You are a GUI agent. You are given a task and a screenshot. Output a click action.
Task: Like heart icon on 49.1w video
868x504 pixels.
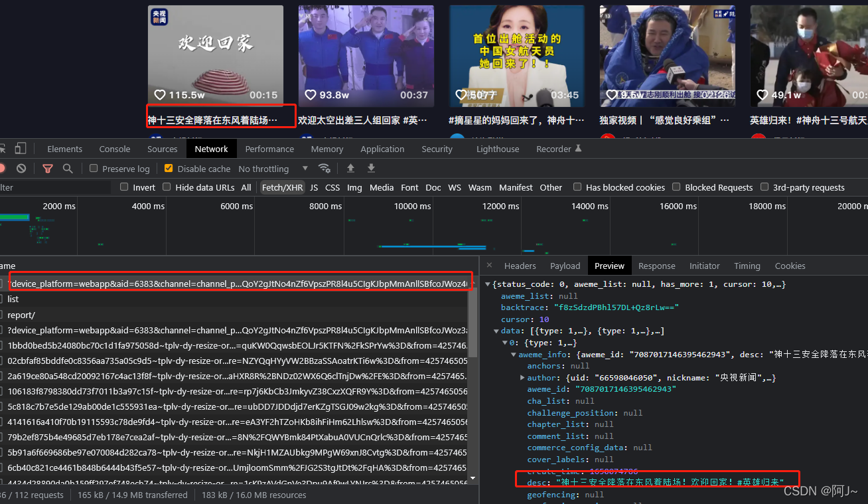[x=762, y=95]
